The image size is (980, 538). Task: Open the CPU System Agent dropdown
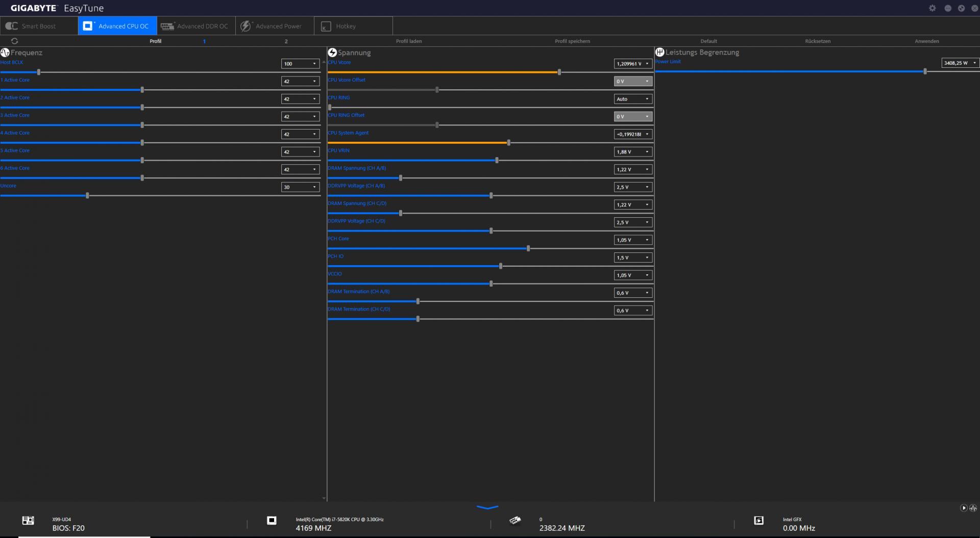[x=633, y=134]
